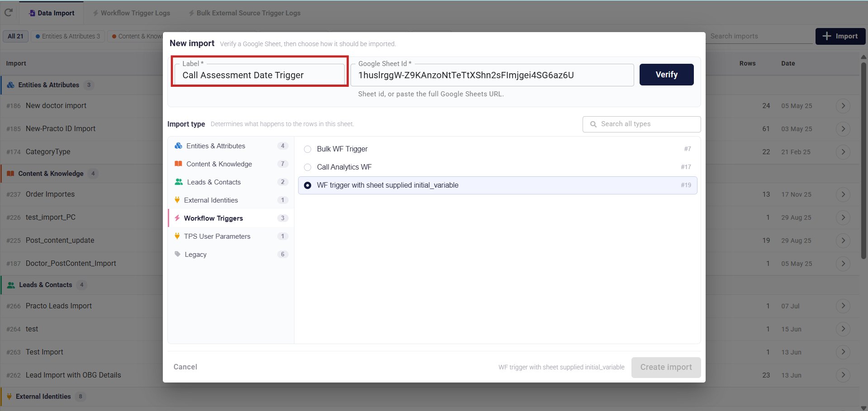Select the Call Analytics WF radio option
The height and width of the screenshot is (411, 868).
[308, 167]
